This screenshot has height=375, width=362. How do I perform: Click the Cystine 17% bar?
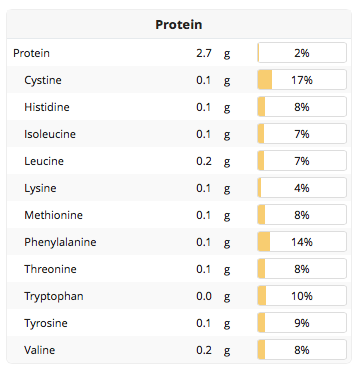pos(302,80)
